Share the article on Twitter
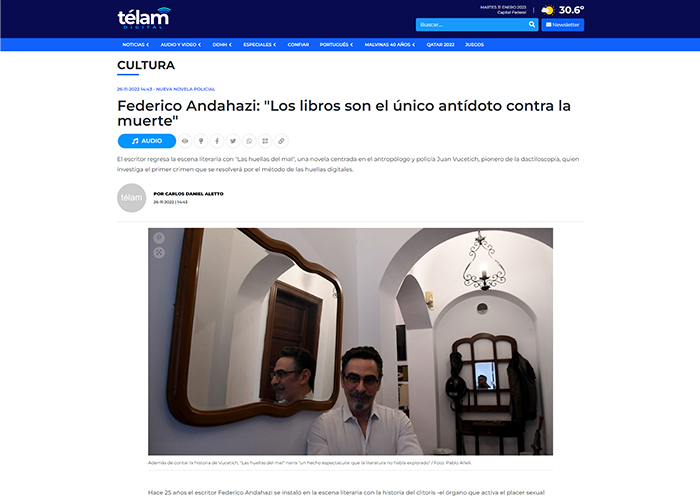The height and width of the screenshot is (500, 700). click(233, 141)
